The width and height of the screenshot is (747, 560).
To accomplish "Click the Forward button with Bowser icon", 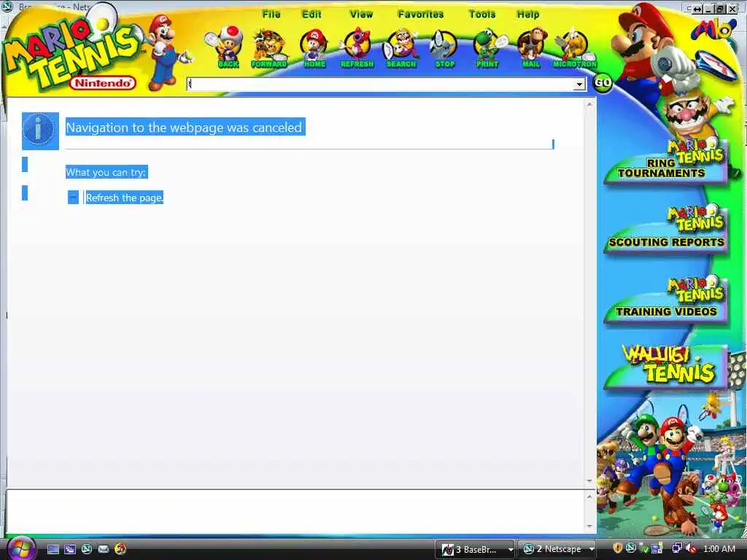I will (268, 49).
